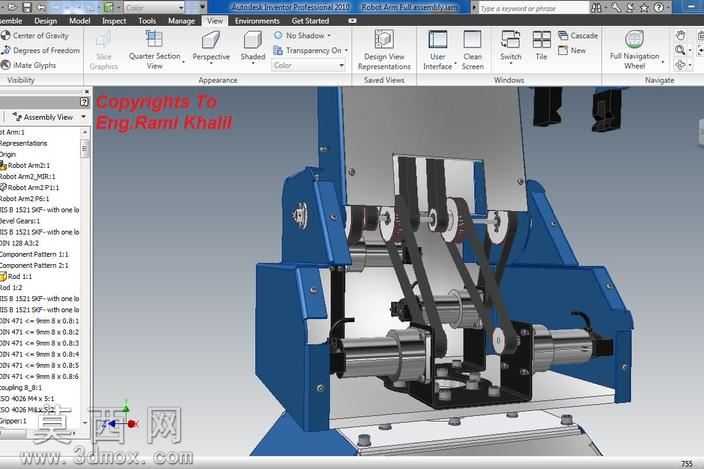
Task: Select the Representations node in browser
Action: [x=23, y=143]
